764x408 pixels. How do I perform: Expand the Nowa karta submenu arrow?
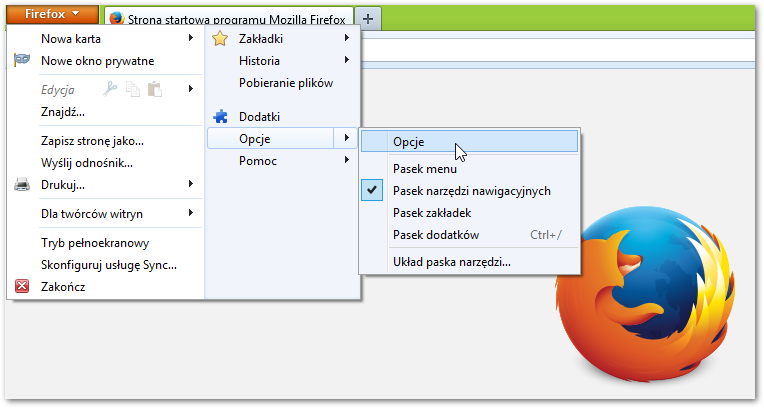tap(191, 38)
